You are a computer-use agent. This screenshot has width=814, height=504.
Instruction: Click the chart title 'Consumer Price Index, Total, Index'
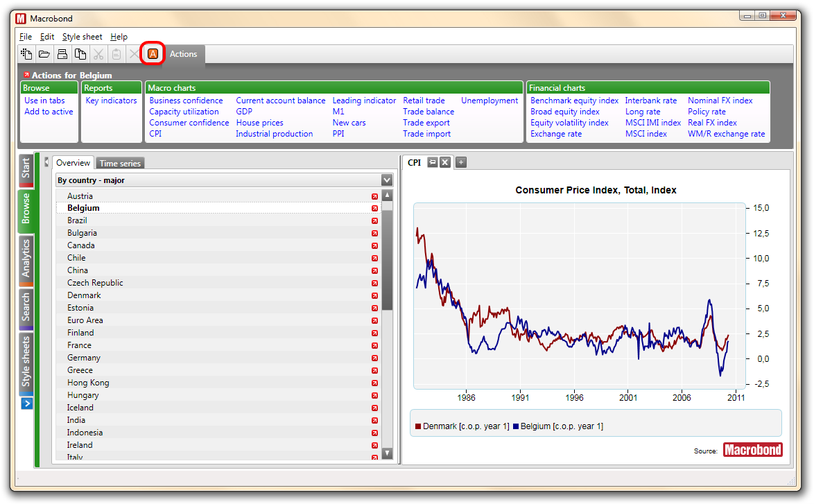(x=596, y=190)
